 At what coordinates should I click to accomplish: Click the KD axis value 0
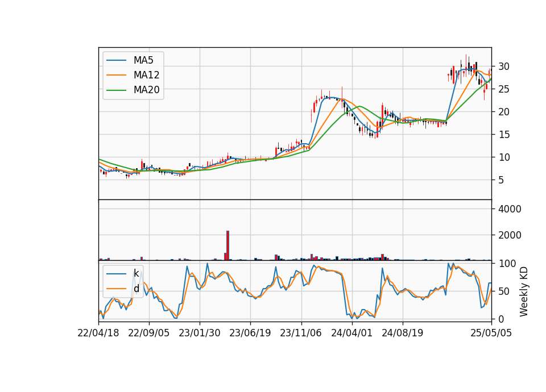pyautogui.click(x=501, y=319)
